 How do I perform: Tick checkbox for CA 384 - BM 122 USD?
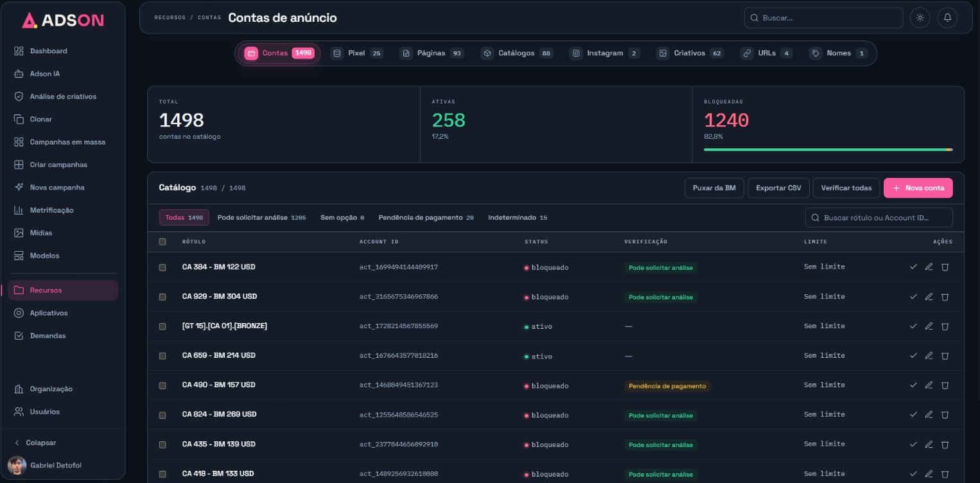pos(162,267)
